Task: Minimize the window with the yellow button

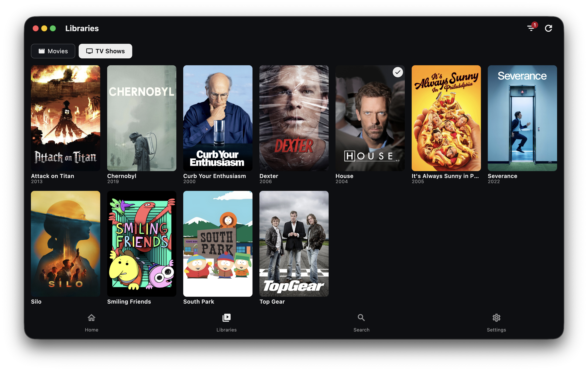Action: [44, 28]
